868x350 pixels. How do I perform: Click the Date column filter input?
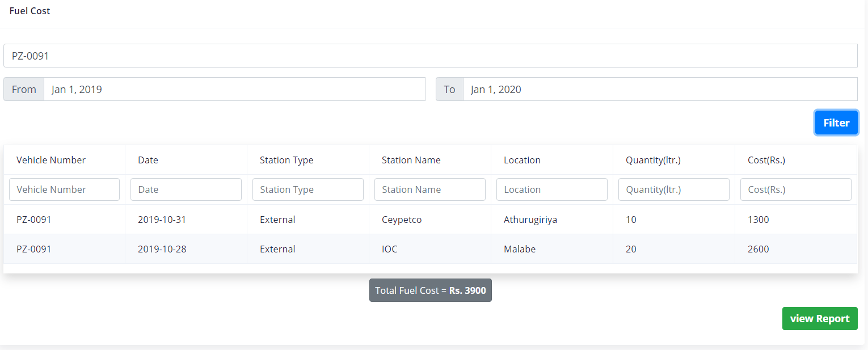(186, 189)
